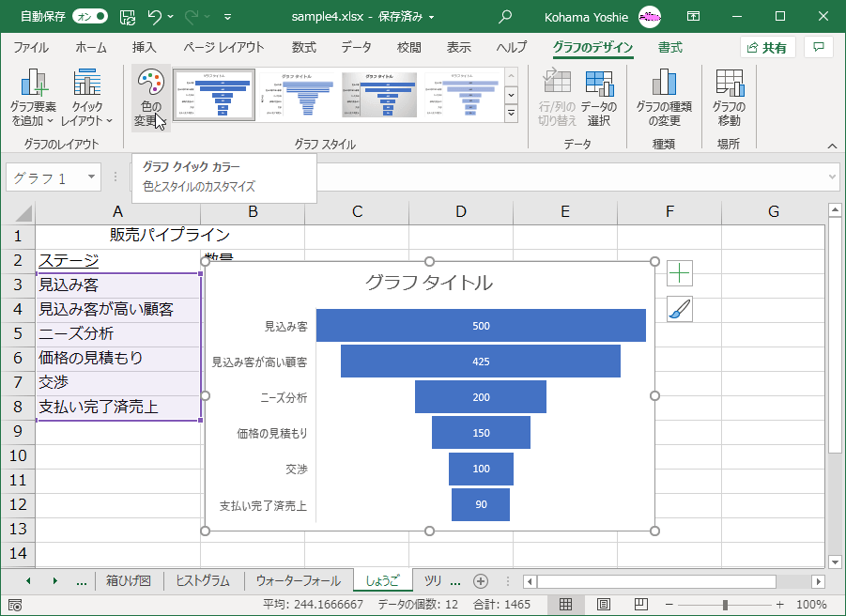Open the ページ レイアウト tab
This screenshot has width=846, height=616.
223,48
